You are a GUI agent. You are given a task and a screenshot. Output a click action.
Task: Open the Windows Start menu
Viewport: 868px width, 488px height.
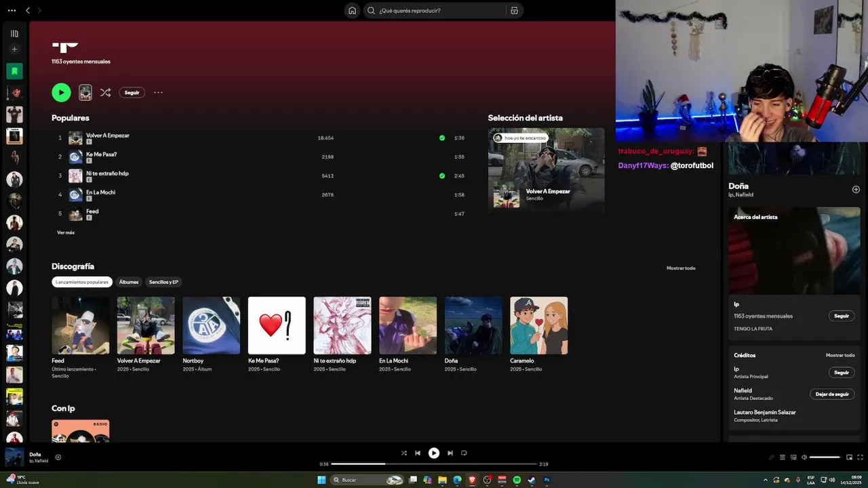(321, 480)
